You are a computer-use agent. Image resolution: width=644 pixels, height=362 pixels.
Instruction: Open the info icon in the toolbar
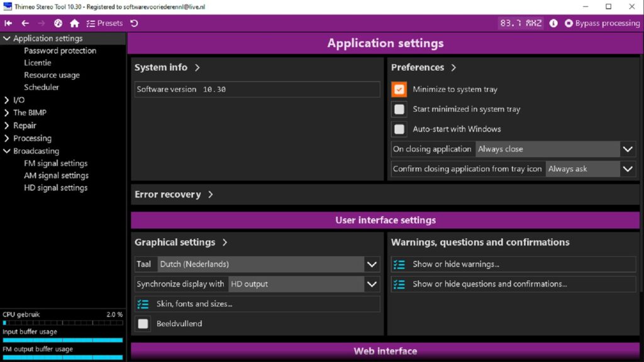tap(553, 23)
